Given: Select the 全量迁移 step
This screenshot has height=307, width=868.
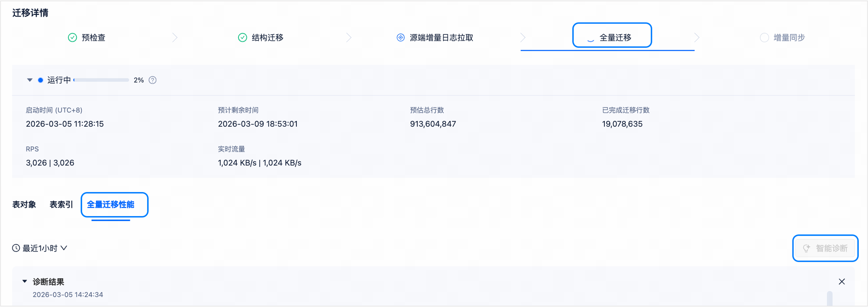Looking at the screenshot, I should (x=612, y=37).
